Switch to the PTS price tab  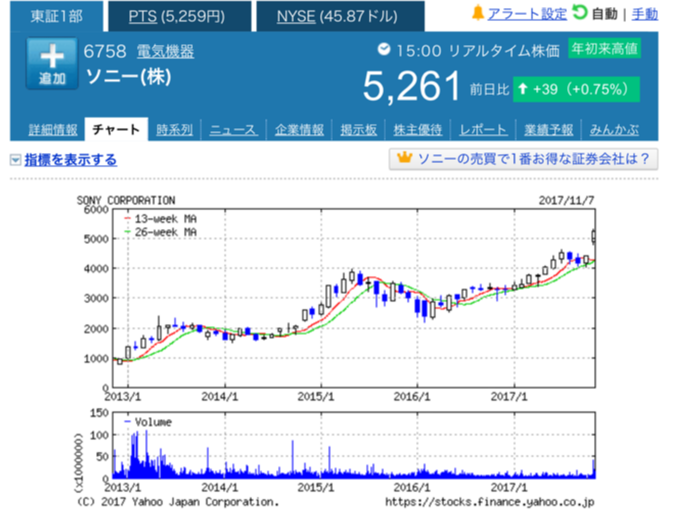[x=179, y=16]
